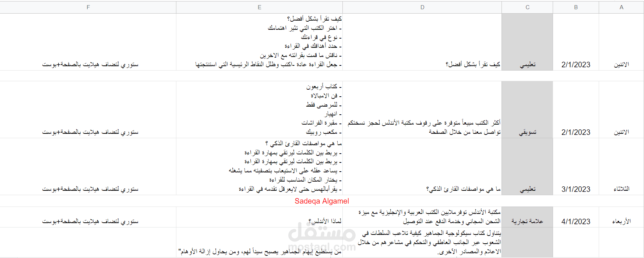
Task: Select the quote cell من يستطيع إيهام الجماهير
Action: point(260,242)
